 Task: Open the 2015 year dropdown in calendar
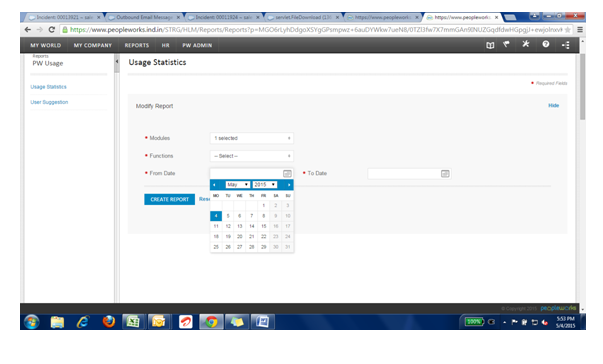click(x=265, y=184)
